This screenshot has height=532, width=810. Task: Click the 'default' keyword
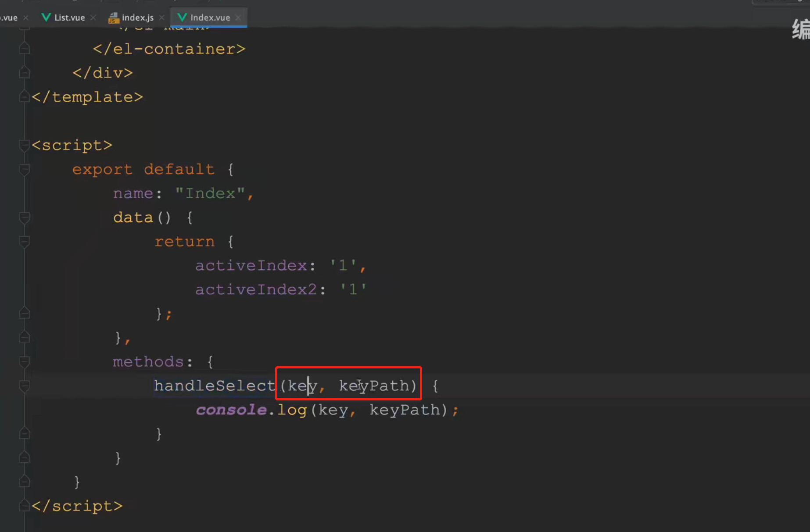pos(179,169)
